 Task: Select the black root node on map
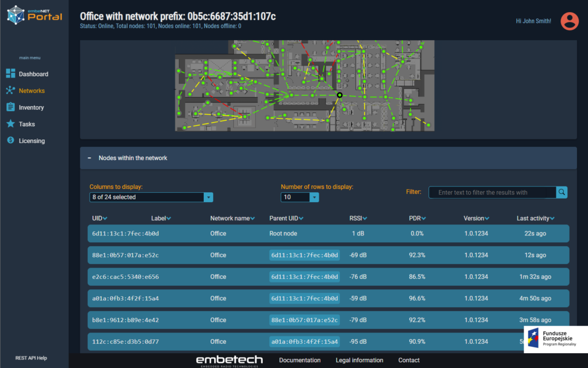339,95
